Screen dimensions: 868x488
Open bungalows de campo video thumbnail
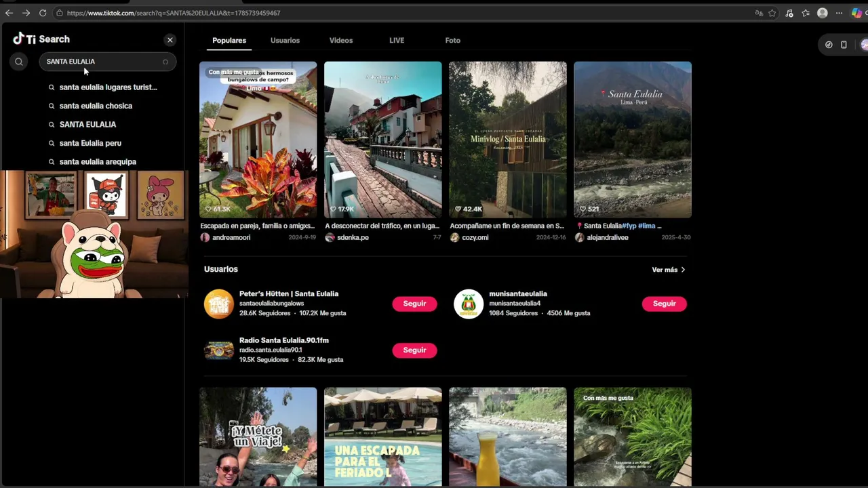coord(258,140)
